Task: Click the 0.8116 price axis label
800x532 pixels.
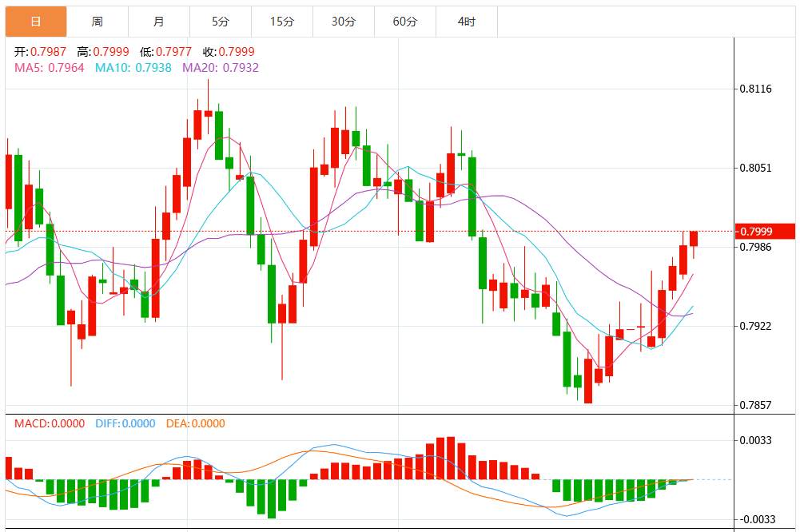Action: [x=756, y=89]
